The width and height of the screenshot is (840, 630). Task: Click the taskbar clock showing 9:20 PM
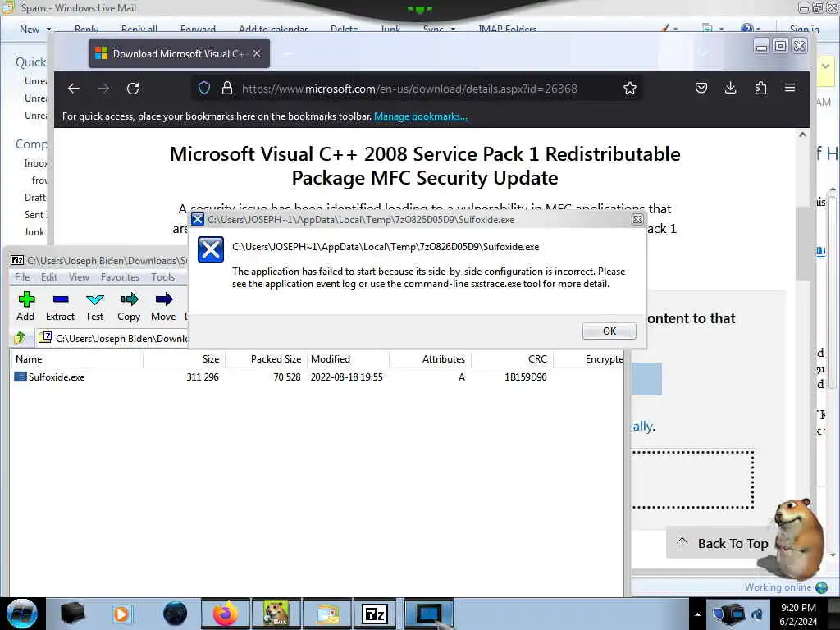[798, 614]
